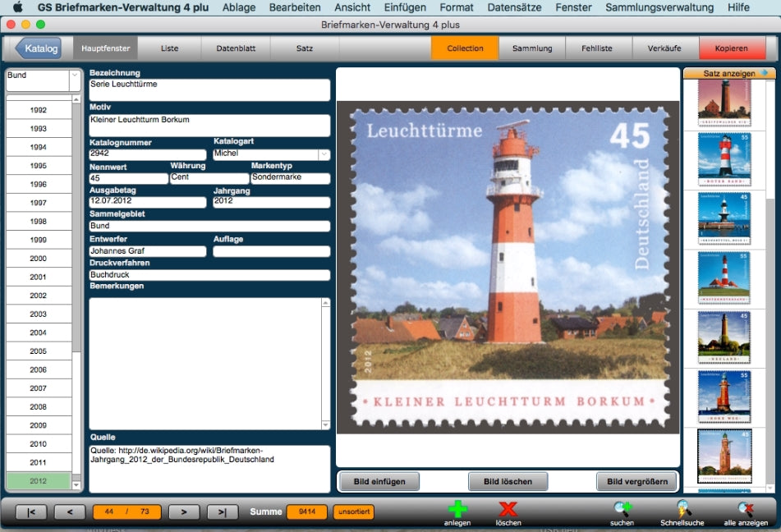Screen dimensions: 781x532
Task: Toggle the unsortiert sorting indicator
Action: (x=353, y=511)
